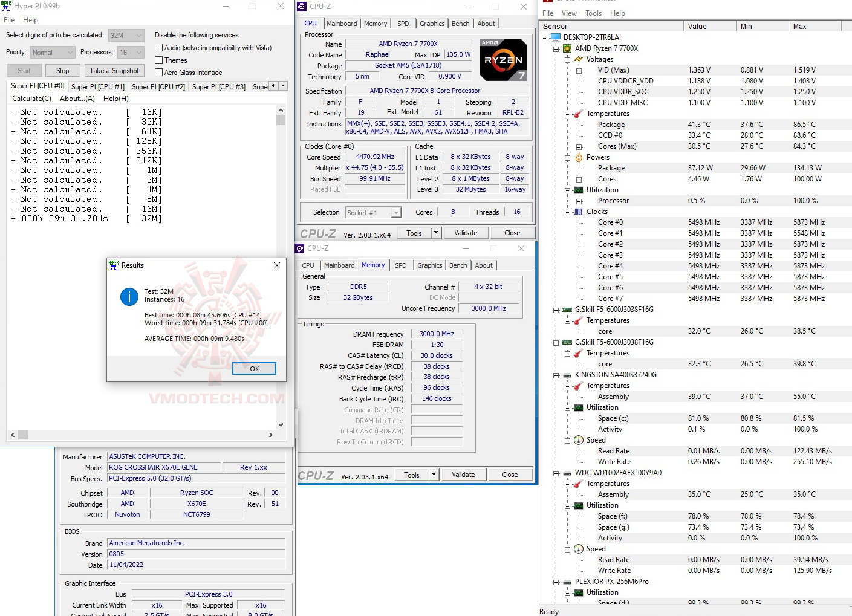Click Validate in the CPU-Z Memory window

(x=463, y=475)
